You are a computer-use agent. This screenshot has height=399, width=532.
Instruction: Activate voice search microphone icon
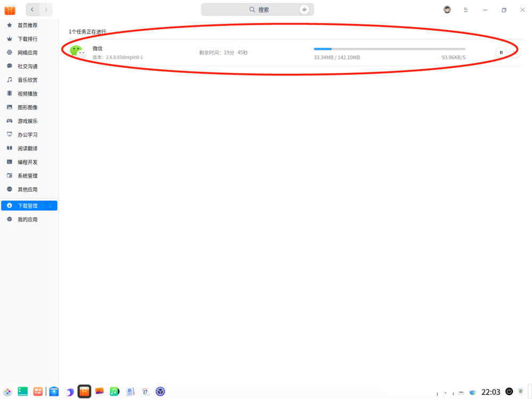[304, 10]
